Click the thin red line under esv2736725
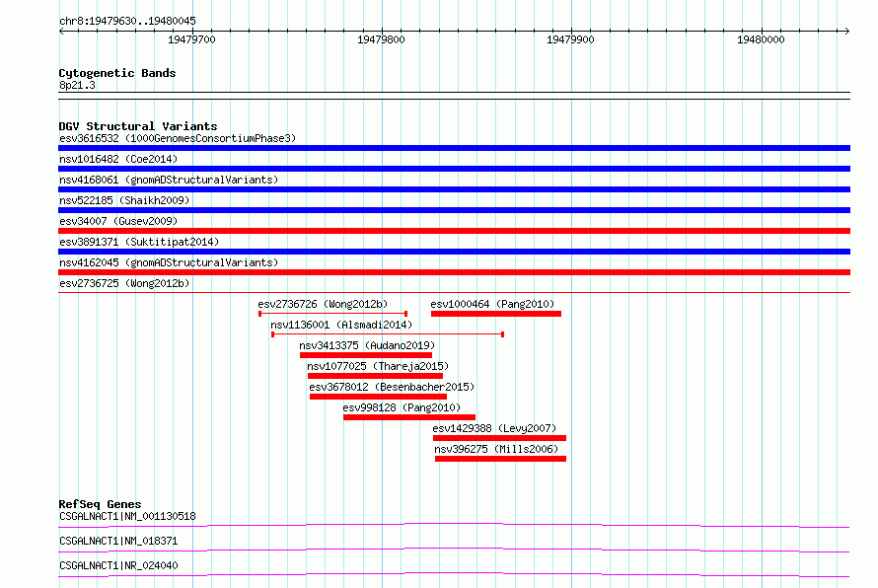The height and width of the screenshot is (588, 878). (x=454, y=292)
